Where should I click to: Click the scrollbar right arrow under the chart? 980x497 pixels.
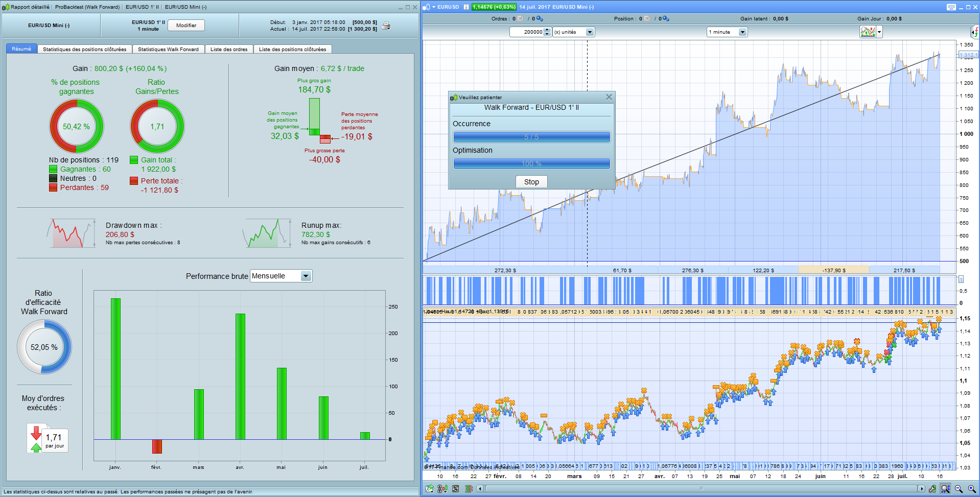click(922, 489)
